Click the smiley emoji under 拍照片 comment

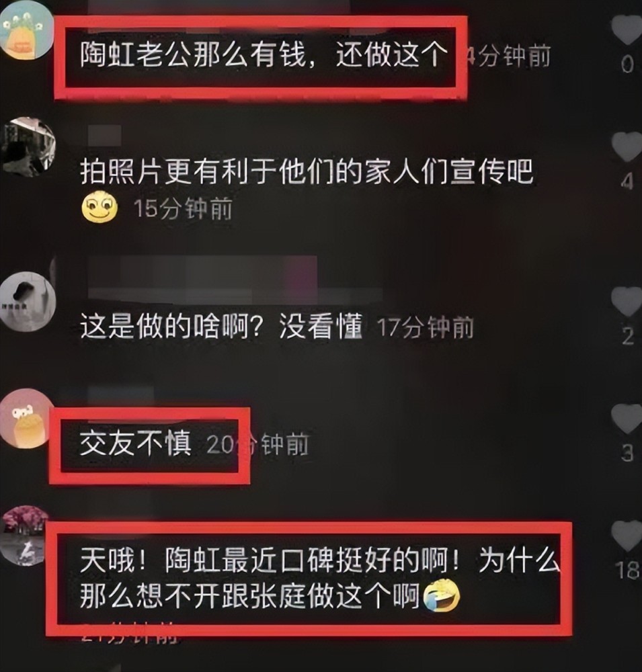pos(99,207)
